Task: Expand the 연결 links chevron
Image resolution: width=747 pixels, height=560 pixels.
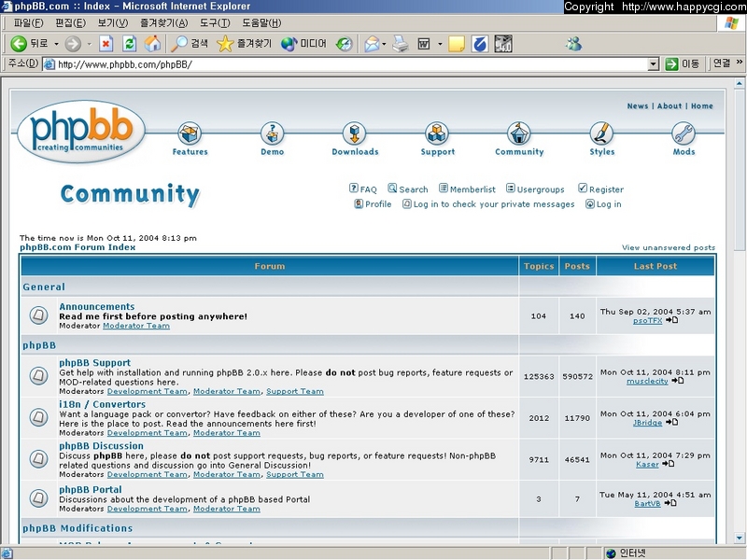Action: click(x=740, y=62)
